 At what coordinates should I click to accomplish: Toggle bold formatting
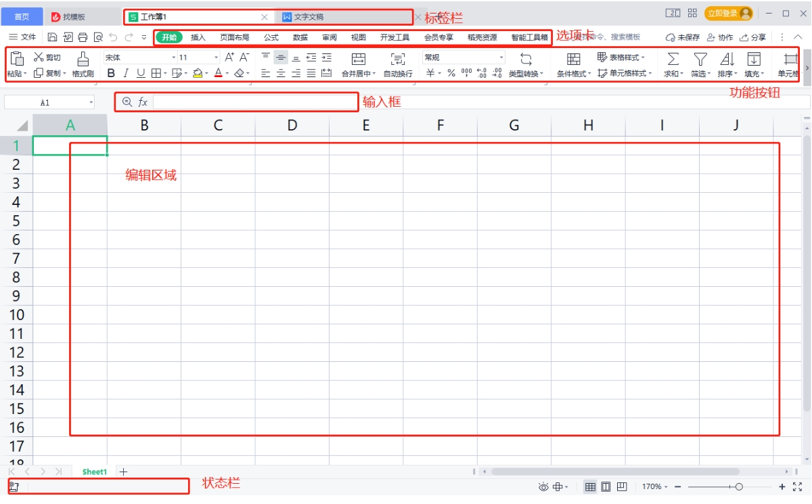pyautogui.click(x=110, y=74)
